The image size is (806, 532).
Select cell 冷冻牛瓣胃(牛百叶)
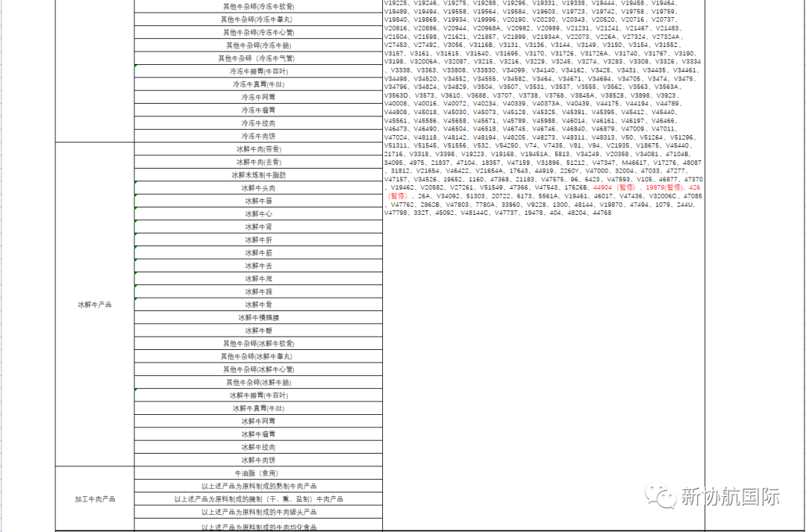[x=258, y=72]
